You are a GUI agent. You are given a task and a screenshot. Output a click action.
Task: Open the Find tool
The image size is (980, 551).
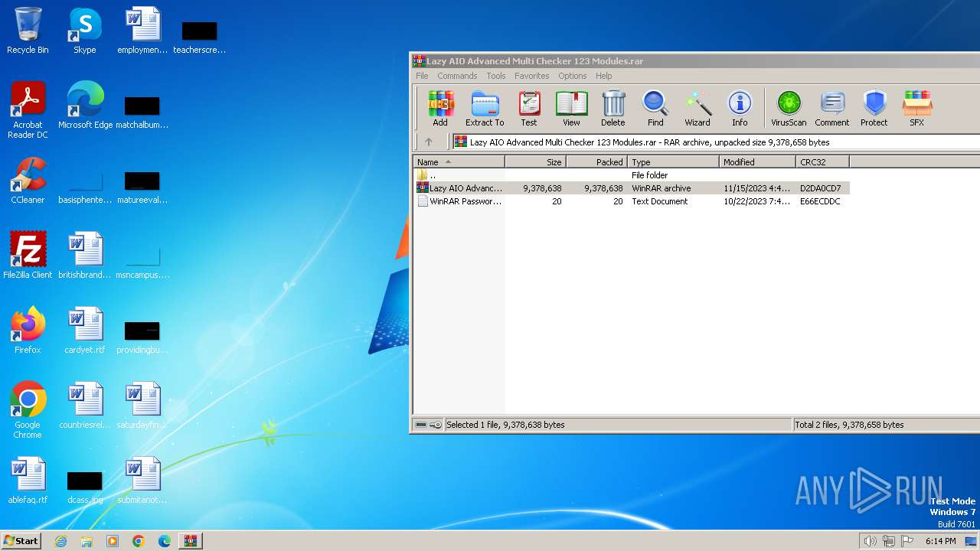[x=655, y=108]
